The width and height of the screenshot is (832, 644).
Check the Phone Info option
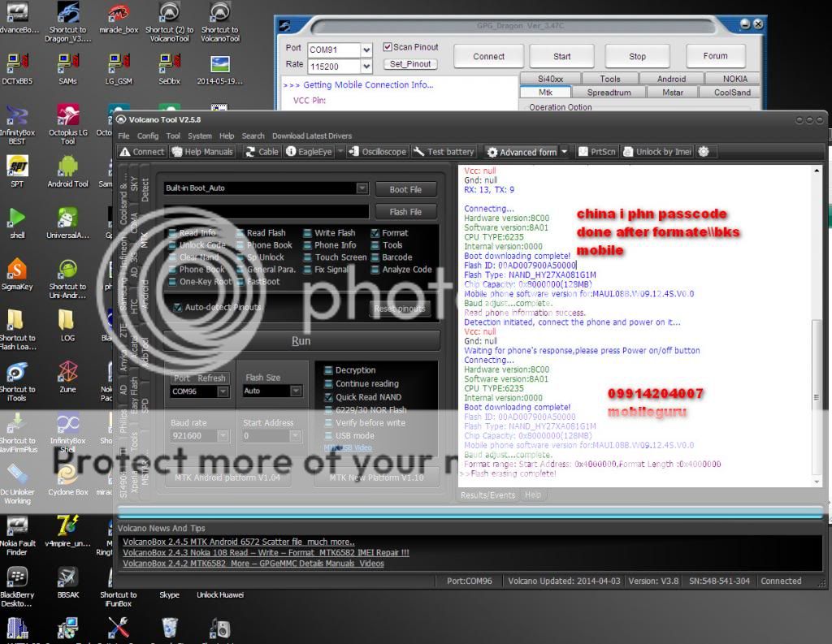tap(307, 245)
